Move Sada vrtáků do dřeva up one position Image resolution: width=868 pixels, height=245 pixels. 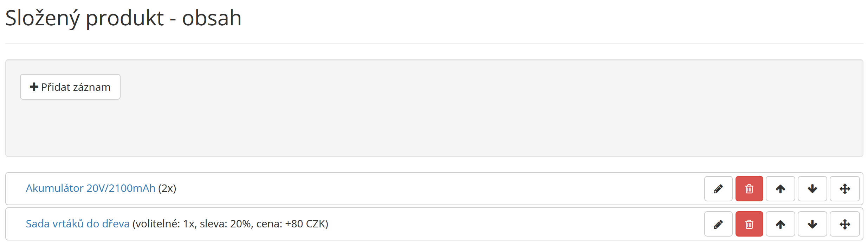(780, 224)
